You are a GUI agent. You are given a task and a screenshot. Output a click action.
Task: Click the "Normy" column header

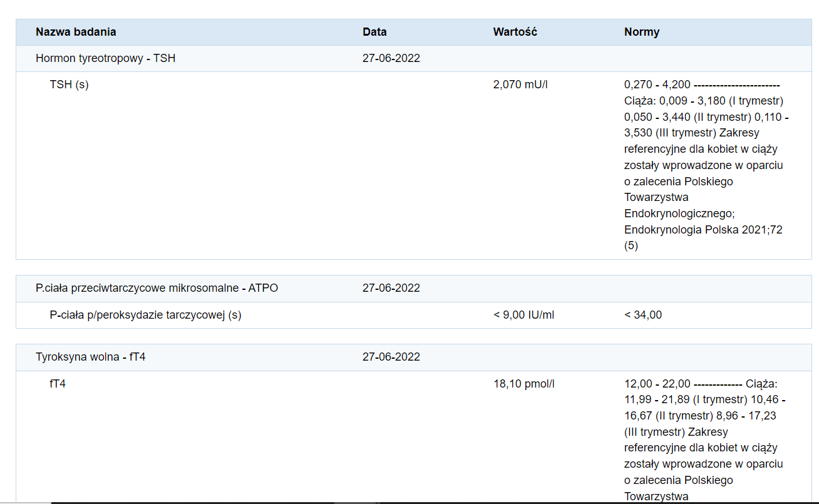pos(642,32)
